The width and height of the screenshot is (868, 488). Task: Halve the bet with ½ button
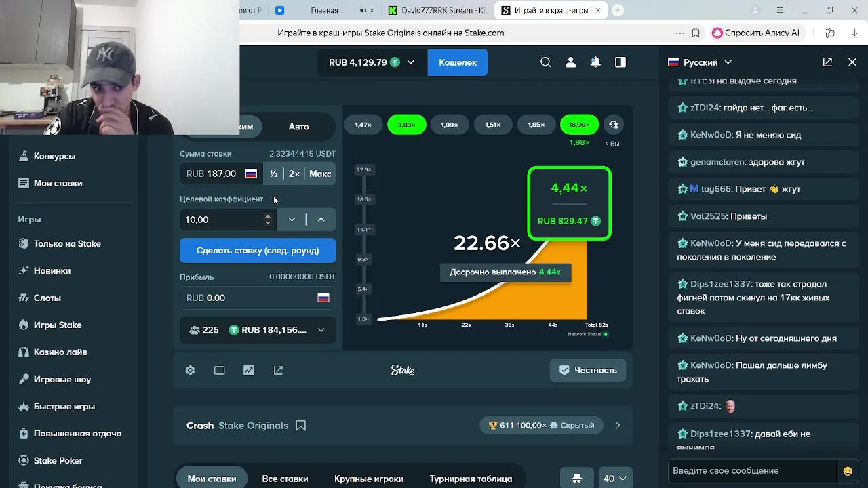(x=274, y=174)
